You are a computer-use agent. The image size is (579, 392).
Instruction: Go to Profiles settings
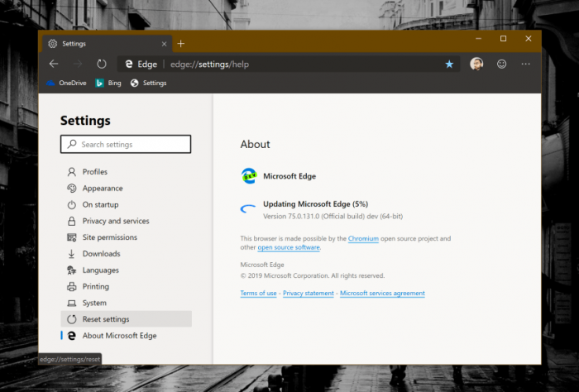(x=94, y=172)
